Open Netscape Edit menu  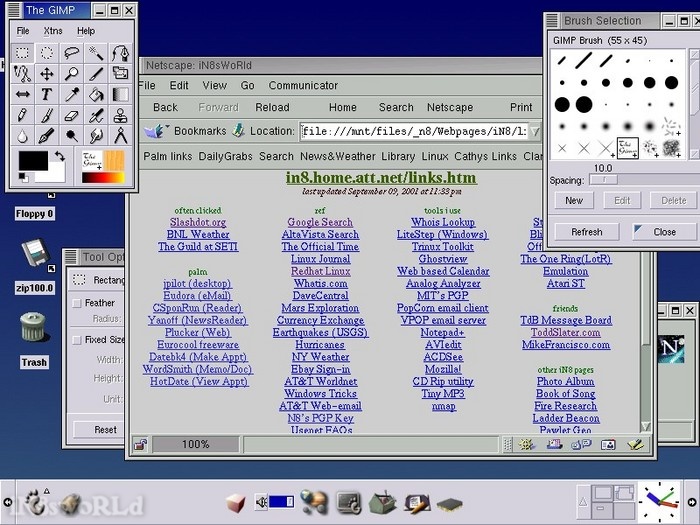(x=179, y=85)
